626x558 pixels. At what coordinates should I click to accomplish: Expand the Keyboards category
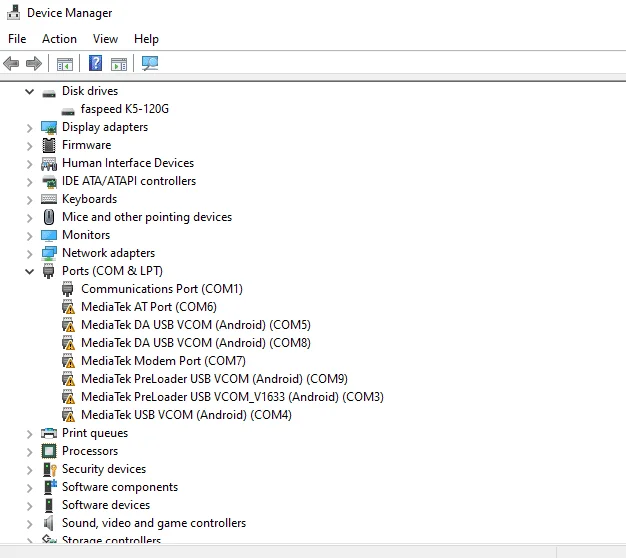click(x=30, y=200)
